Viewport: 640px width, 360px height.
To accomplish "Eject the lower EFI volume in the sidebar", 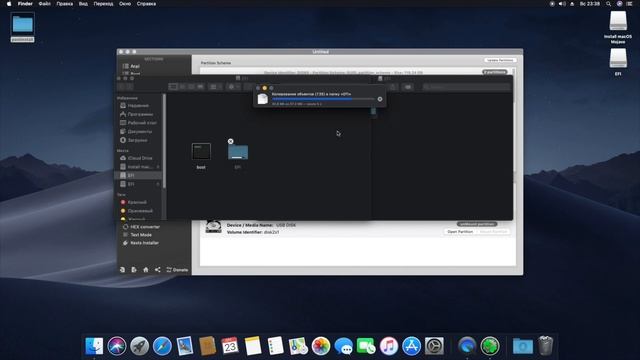I will (158, 184).
